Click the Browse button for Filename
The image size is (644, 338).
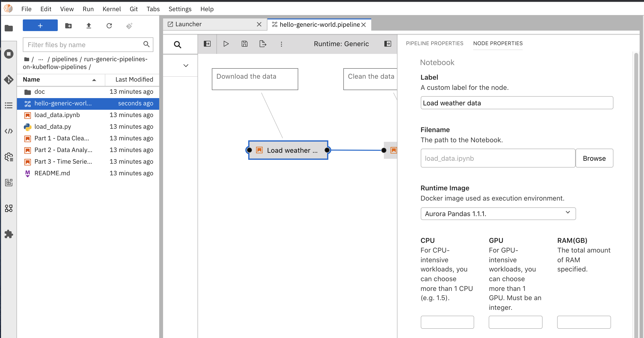pos(594,158)
